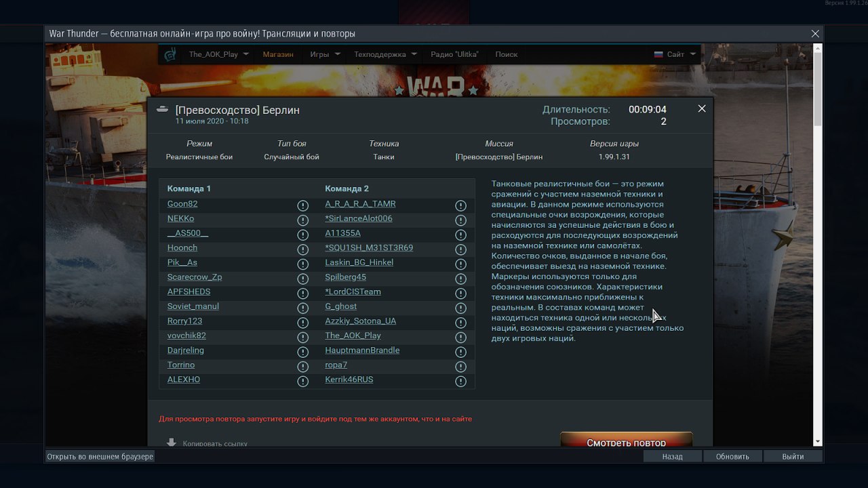Click the info icon beside Soviet_manul
This screenshot has height=488, width=868.
pyautogui.click(x=303, y=308)
